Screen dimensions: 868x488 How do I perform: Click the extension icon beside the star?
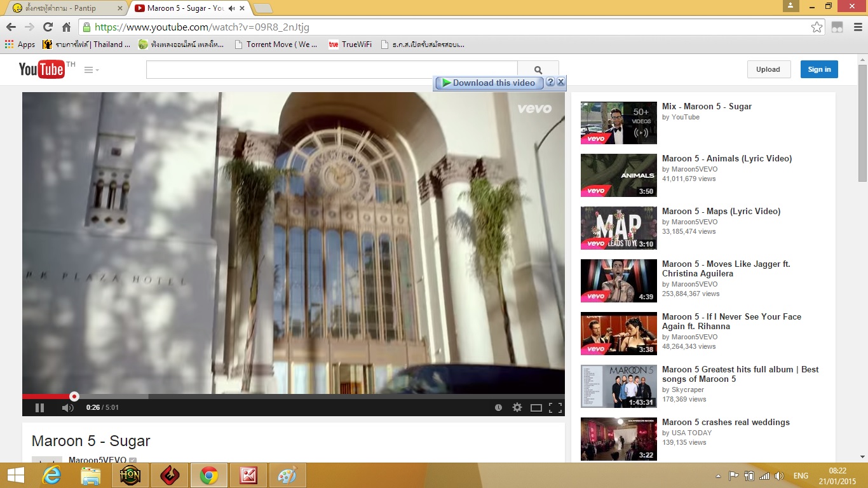click(x=837, y=27)
